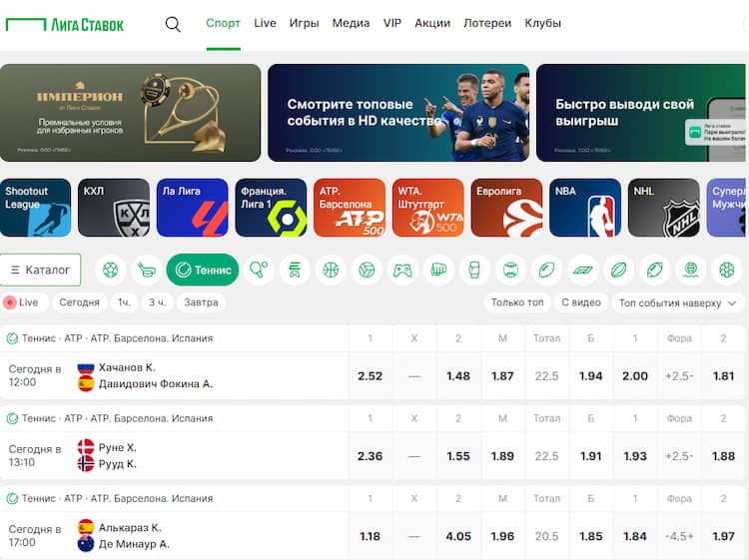Open the Ла Лига league tile
This screenshot has height=560, width=749.
pyautogui.click(x=193, y=208)
